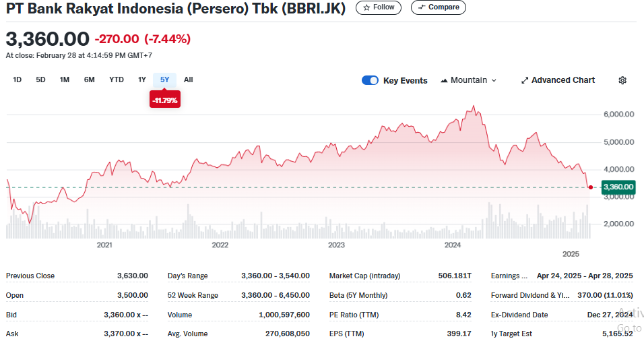This screenshot has height=345, width=644.
Task: Click the large 3,360.00 price
Action: point(48,40)
